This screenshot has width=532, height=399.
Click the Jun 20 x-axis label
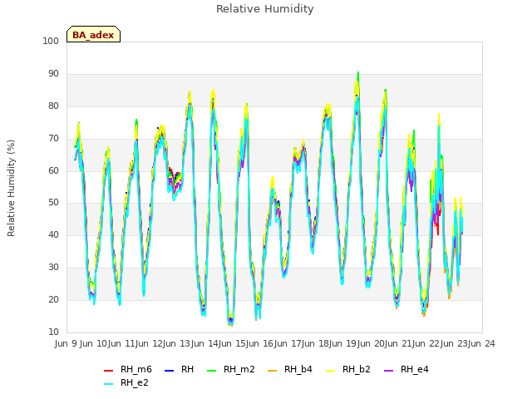pos(369,343)
